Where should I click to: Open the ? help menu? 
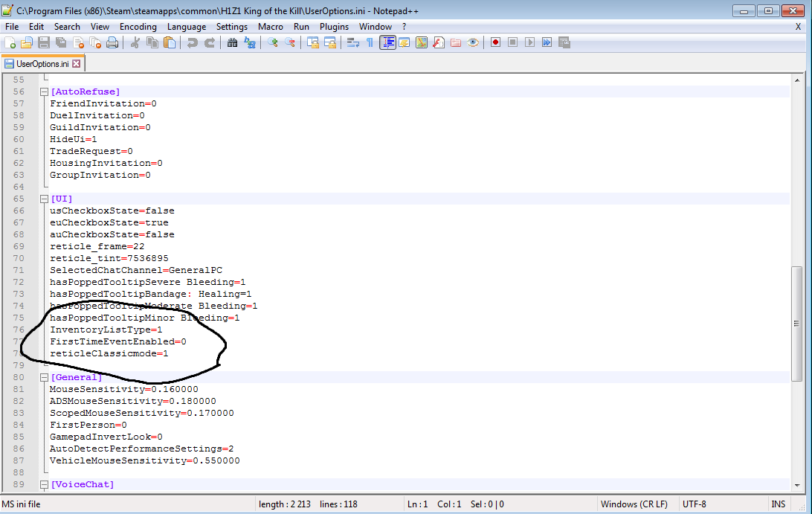coord(404,27)
